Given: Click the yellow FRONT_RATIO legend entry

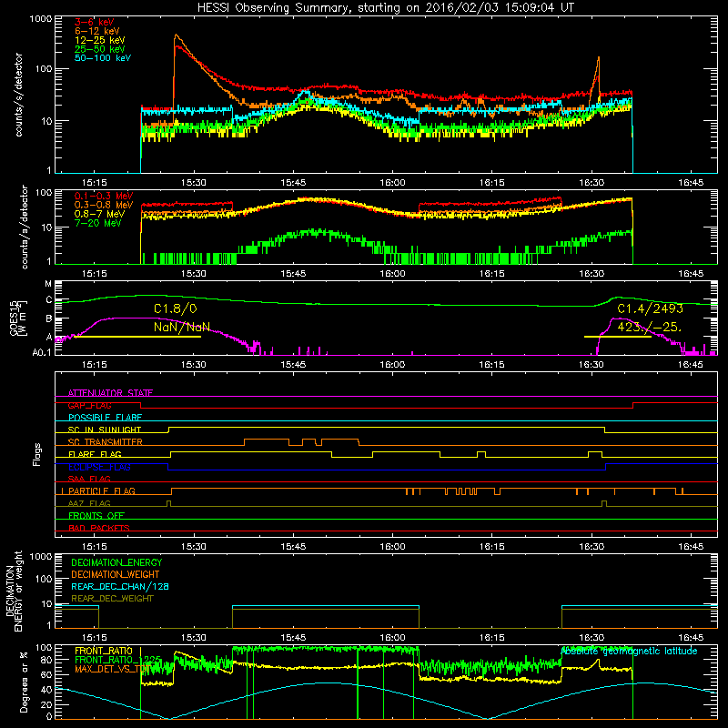Looking at the screenshot, I should click(x=104, y=651).
